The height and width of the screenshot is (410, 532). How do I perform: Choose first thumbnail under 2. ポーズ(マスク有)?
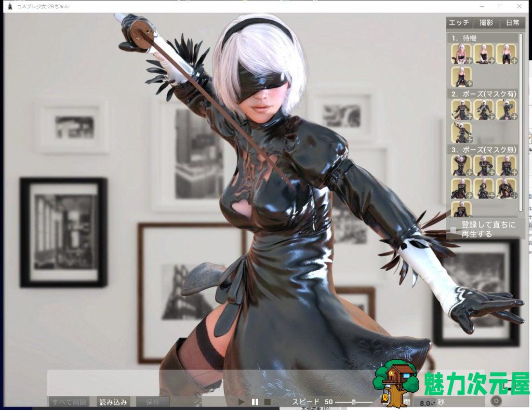(x=461, y=110)
